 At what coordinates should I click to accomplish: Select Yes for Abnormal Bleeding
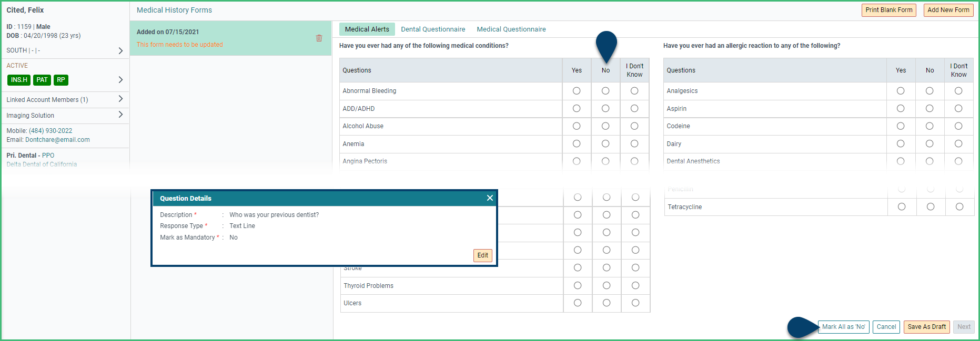tap(577, 91)
